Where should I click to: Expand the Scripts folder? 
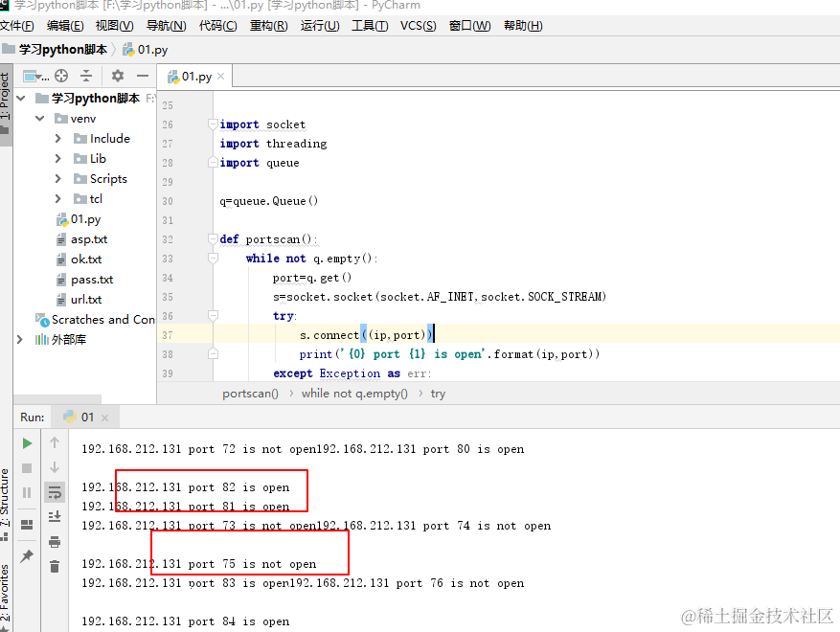(x=57, y=179)
